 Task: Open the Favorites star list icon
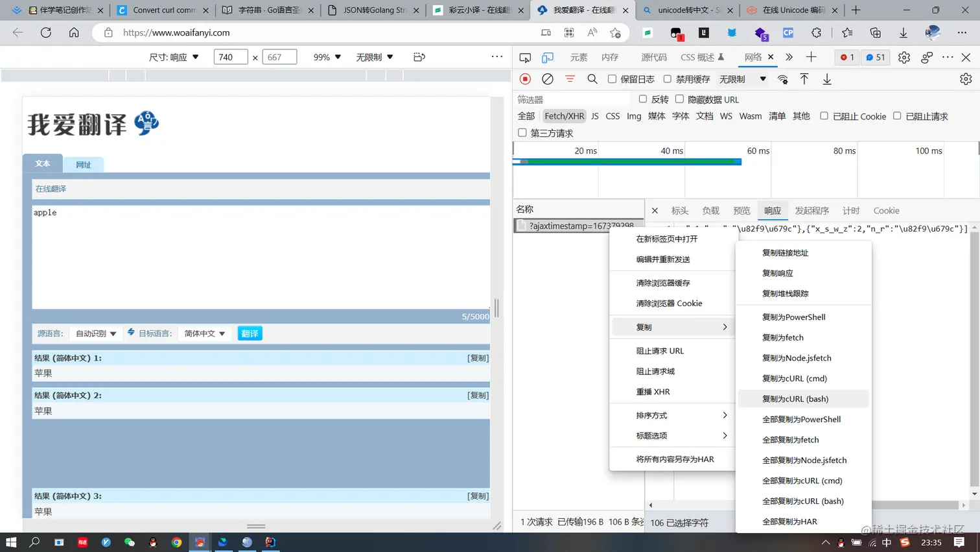[x=847, y=32]
